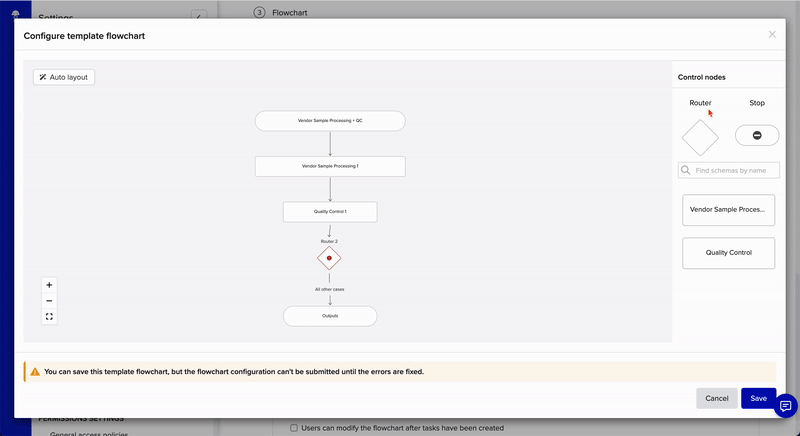
Task: Click the Outputs node
Action: [330, 316]
